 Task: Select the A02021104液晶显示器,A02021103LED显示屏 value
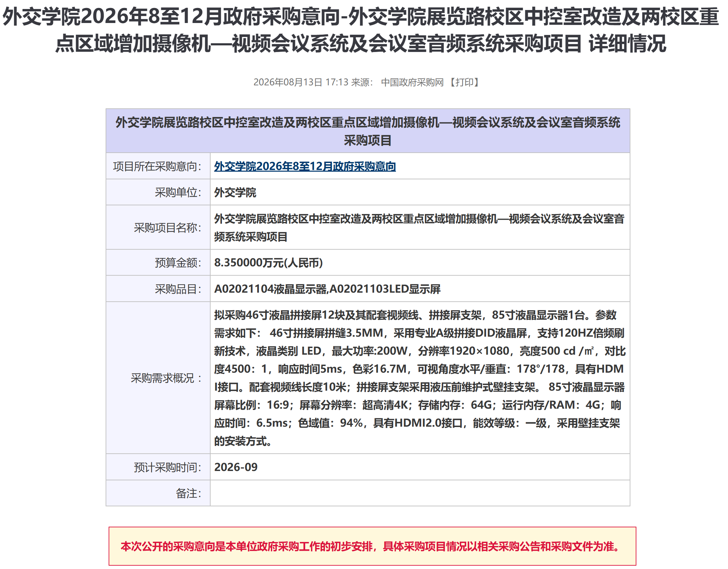point(327,289)
